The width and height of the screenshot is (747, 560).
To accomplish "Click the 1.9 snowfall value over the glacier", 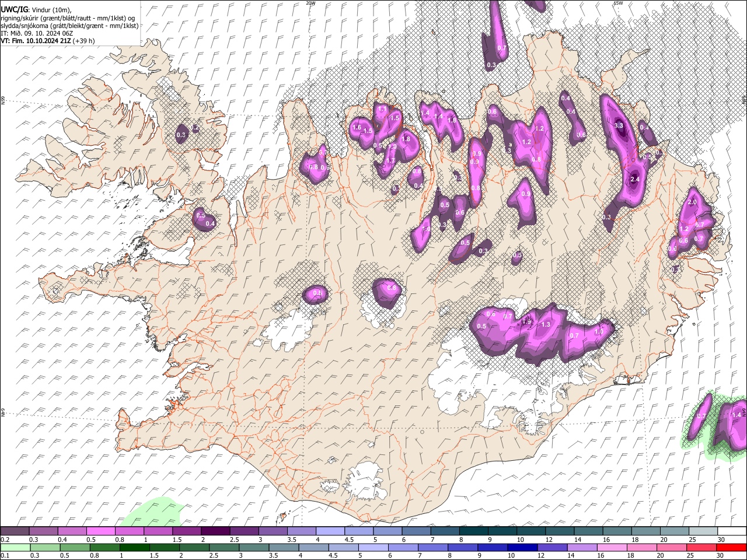I will (x=526, y=321).
